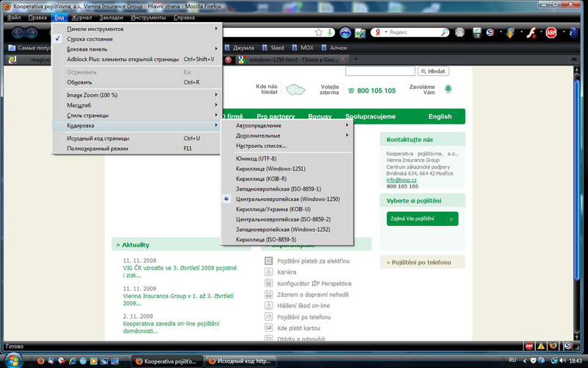Expand Дополнительные encodings submenu

[x=287, y=135]
